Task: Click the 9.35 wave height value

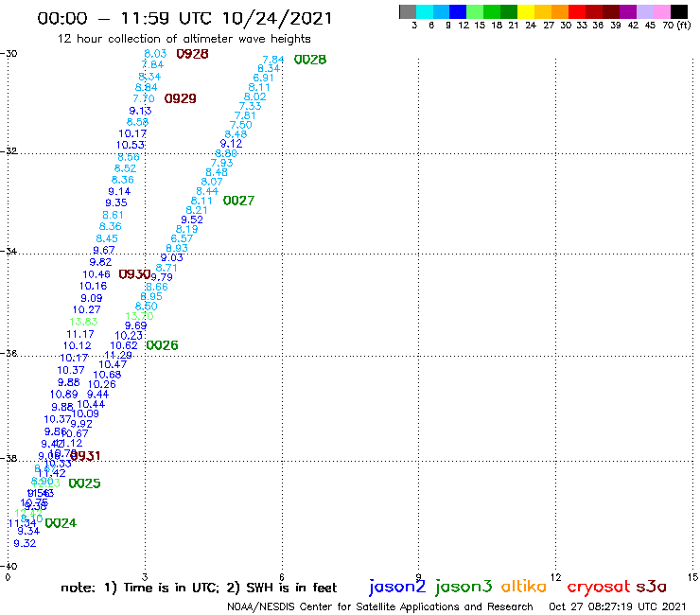Action: pos(116,203)
